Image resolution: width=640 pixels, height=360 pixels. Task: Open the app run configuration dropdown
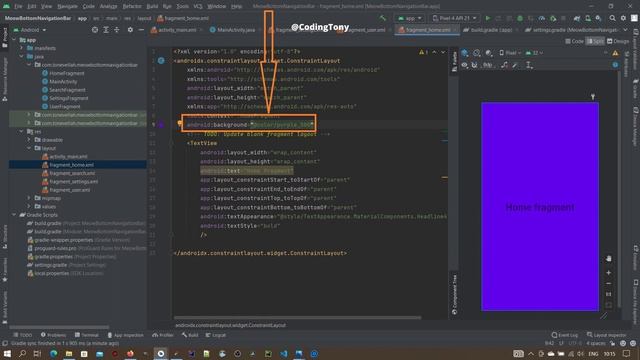pos(409,18)
